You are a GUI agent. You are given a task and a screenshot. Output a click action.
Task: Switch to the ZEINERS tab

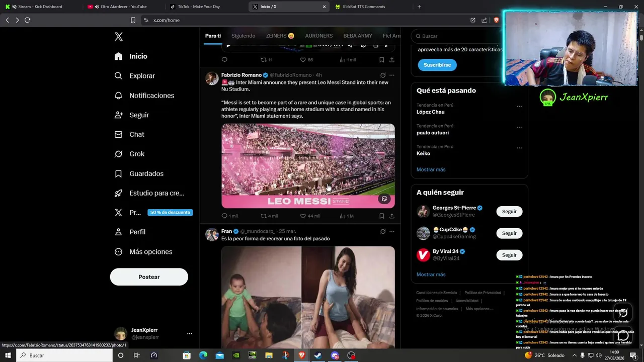coord(280,36)
